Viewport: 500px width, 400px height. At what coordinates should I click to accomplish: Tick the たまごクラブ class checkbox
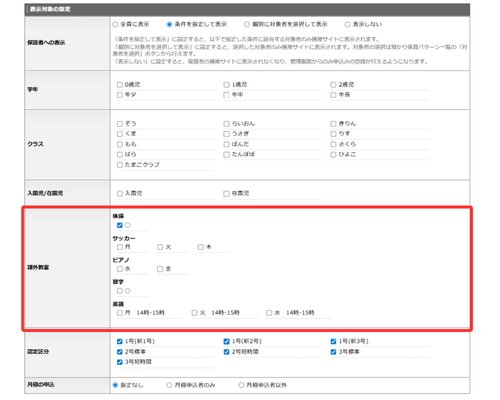pyautogui.click(x=120, y=165)
